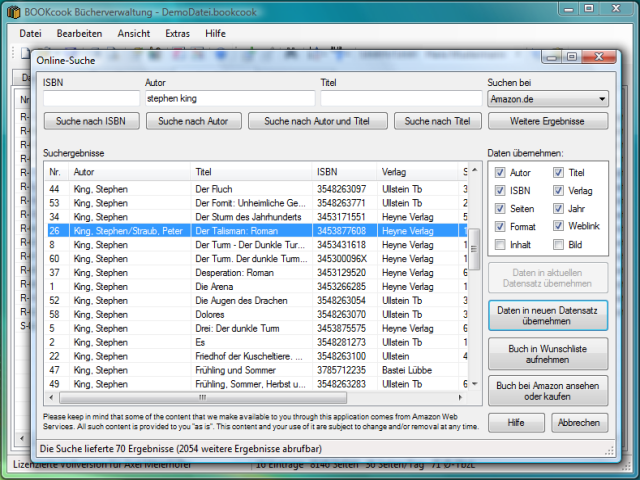The height and width of the screenshot is (480, 640).
Task: Click Buch in Wunschliste aufnehmen button
Action: pos(548,352)
